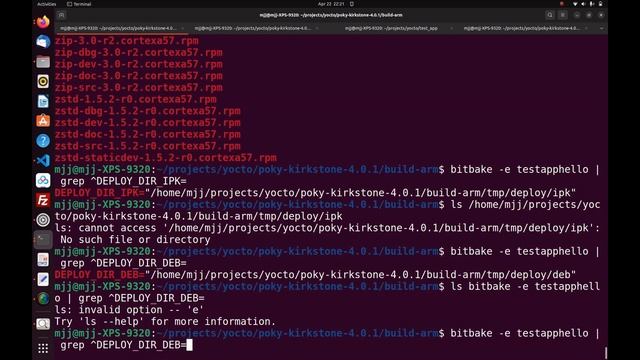Switch to the test_app terminal tab
This screenshot has width=640, height=360.
click(391, 28)
